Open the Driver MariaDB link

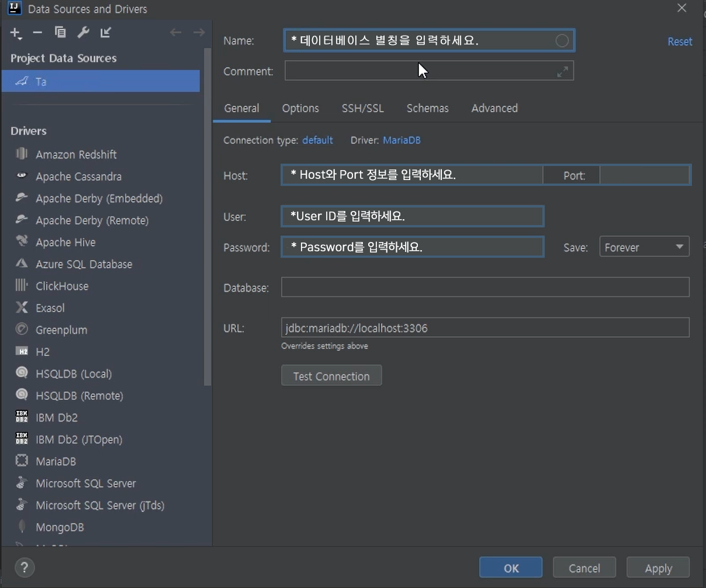[402, 140]
